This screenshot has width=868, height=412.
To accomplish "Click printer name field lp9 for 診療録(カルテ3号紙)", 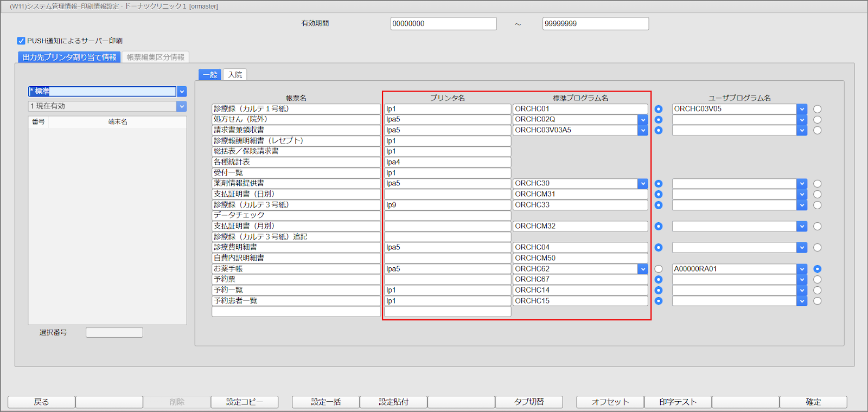I will pos(448,205).
